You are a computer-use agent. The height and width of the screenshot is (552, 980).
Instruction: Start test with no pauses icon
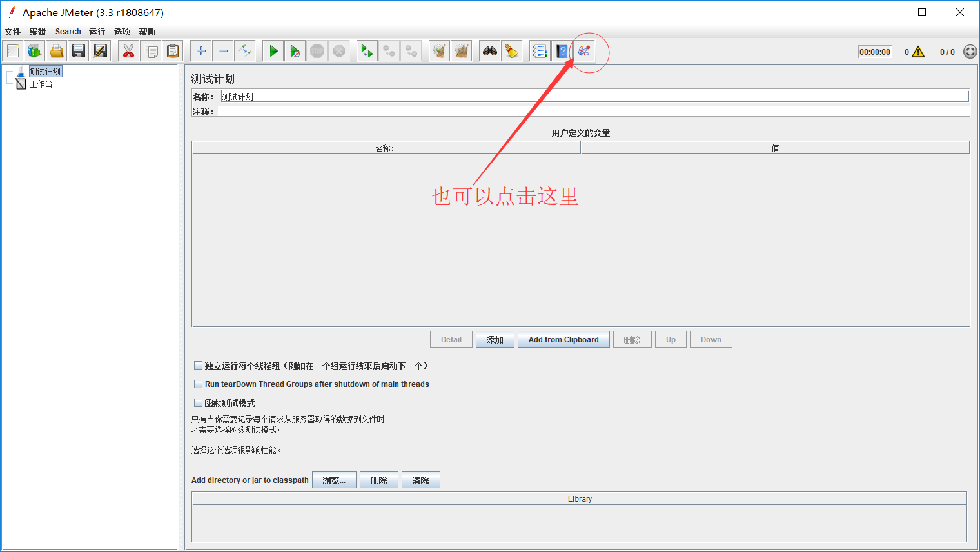click(295, 51)
